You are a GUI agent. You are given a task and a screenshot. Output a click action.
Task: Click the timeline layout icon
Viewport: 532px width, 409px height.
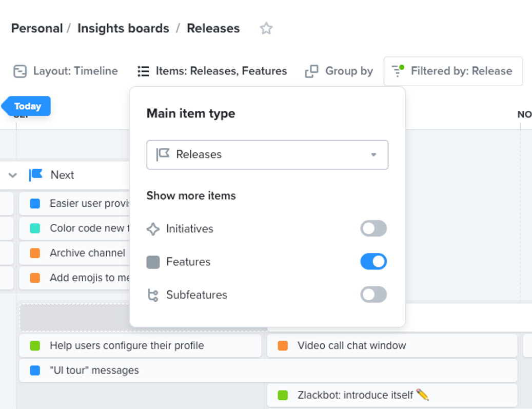(21, 71)
